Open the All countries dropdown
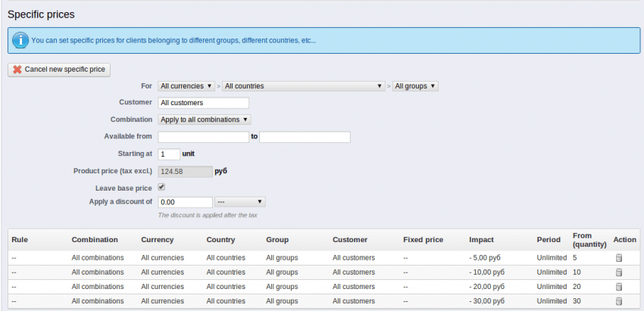 [x=304, y=86]
